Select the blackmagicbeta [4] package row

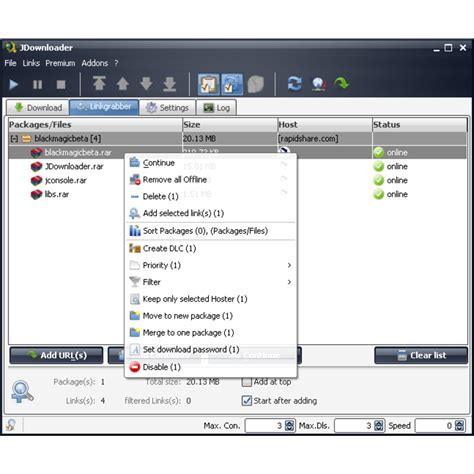(237, 139)
